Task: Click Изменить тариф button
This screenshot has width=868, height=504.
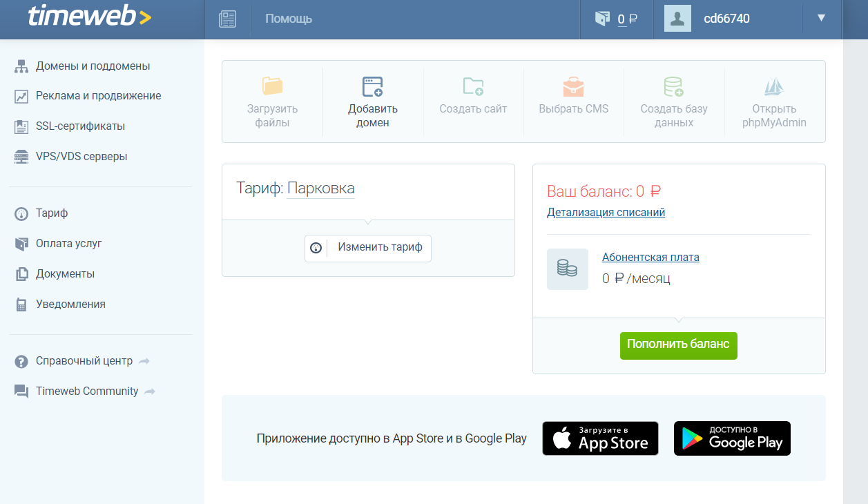Action: (368, 248)
